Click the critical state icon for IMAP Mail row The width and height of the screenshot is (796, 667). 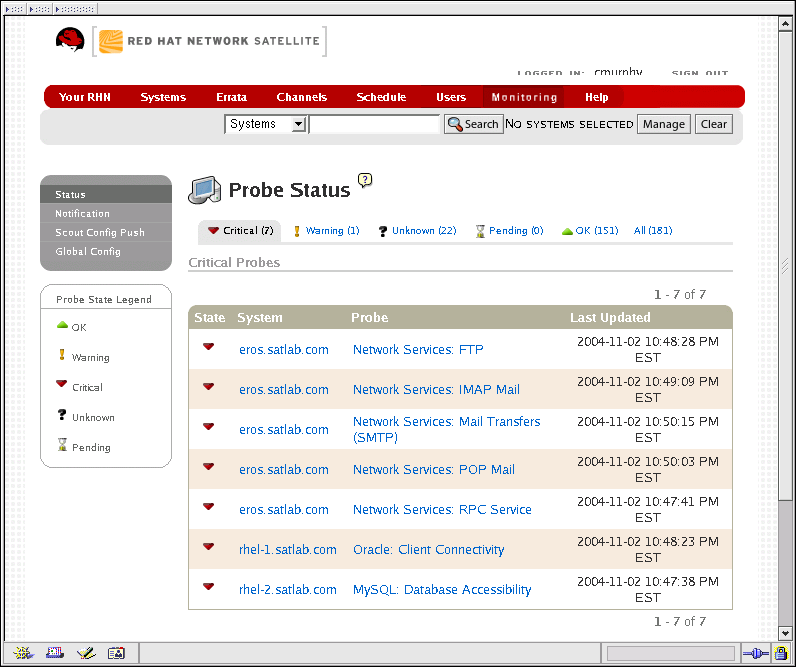tap(208, 386)
